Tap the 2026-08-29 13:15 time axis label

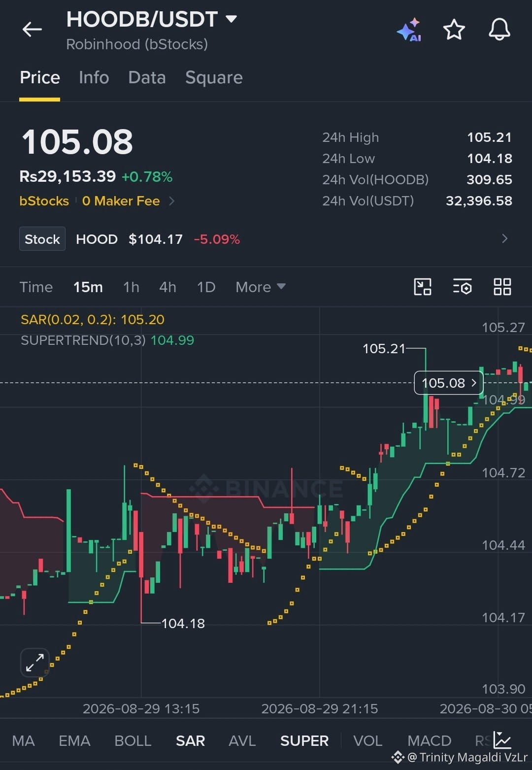141,709
